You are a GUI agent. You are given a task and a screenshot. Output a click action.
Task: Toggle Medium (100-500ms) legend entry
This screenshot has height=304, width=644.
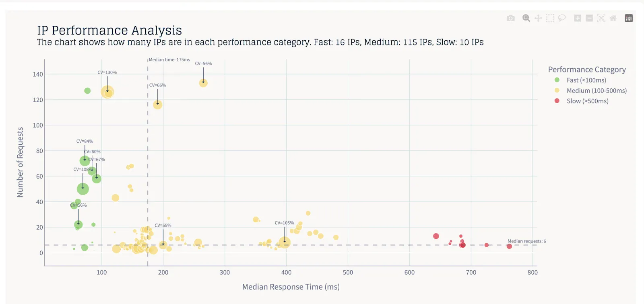point(591,90)
